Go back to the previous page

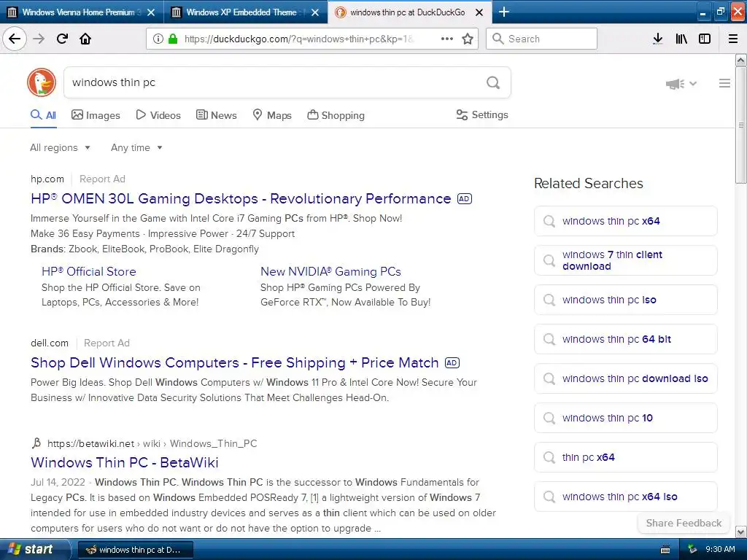coord(15,39)
